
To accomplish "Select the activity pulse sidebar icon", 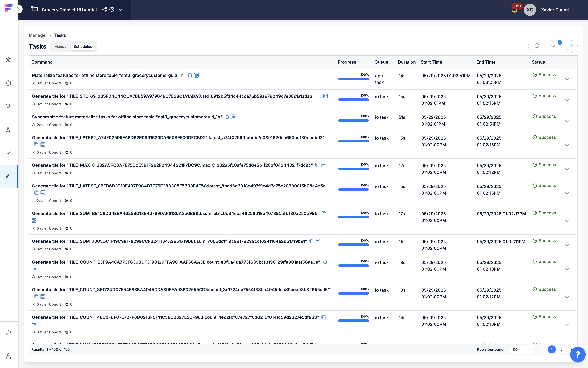I will (x=8, y=176).
